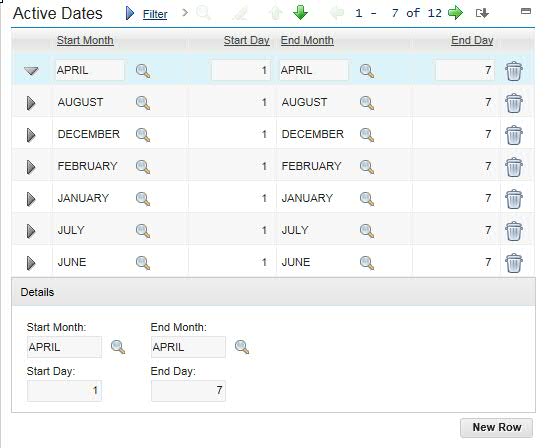Sort by Start Month column header
This screenshot has width=551, height=448.
pos(85,40)
